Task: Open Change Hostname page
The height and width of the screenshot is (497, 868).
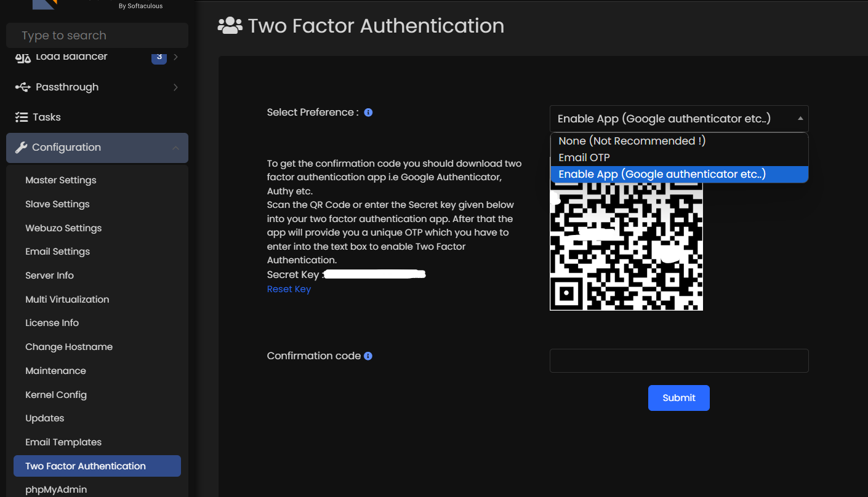Action: (69, 347)
